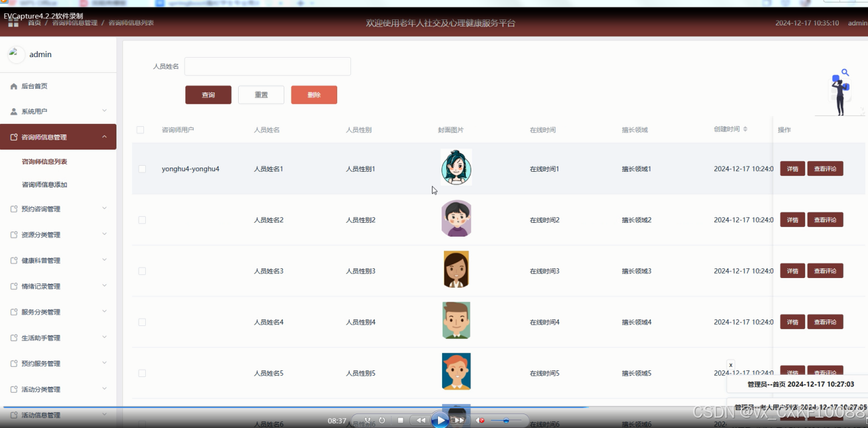Check the box for row 人员姓名4
The width and height of the screenshot is (868, 428).
pyautogui.click(x=142, y=322)
